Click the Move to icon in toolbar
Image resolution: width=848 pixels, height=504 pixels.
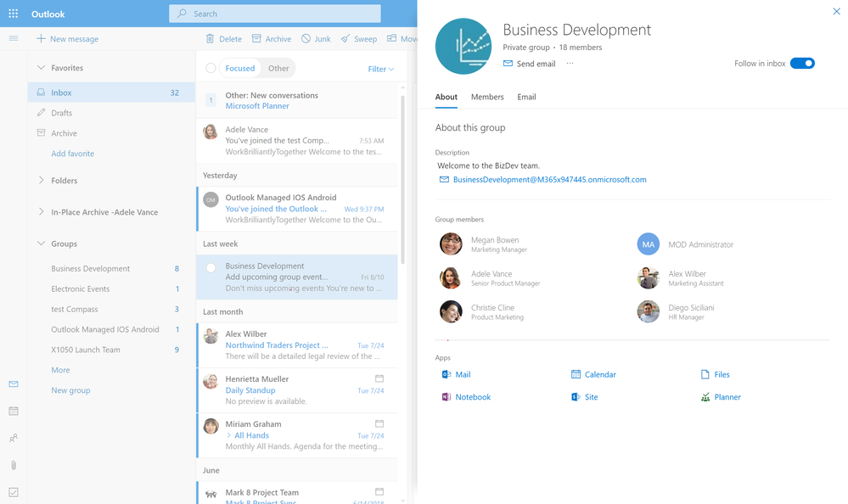tap(391, 38)
